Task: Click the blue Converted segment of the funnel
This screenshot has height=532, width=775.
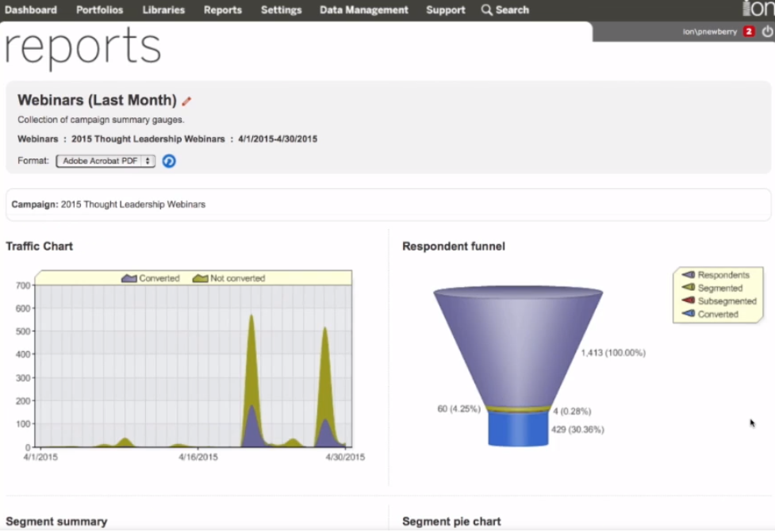Action: [517, 432]
